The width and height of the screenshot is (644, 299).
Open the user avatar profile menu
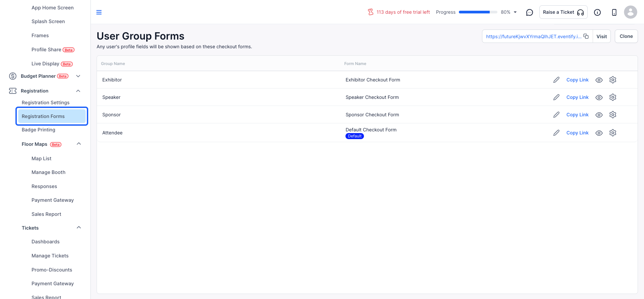631,12
